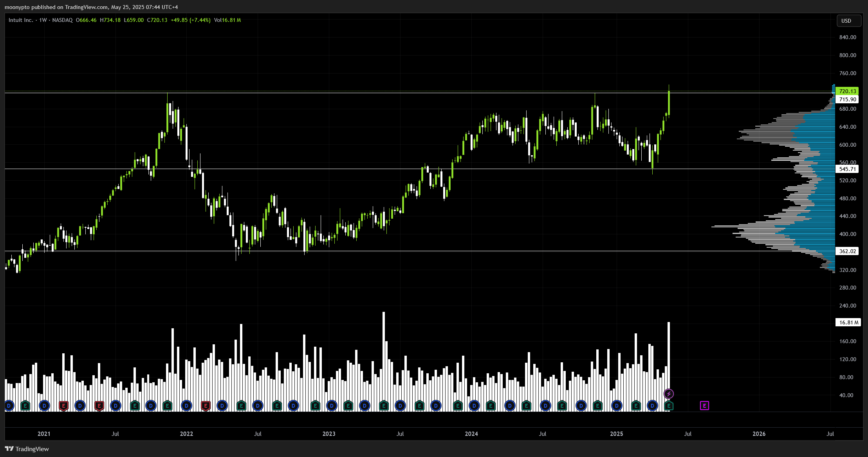Click the close value C720.13
Viewport: 868px width, 457px height.
[x=157, y=20]
